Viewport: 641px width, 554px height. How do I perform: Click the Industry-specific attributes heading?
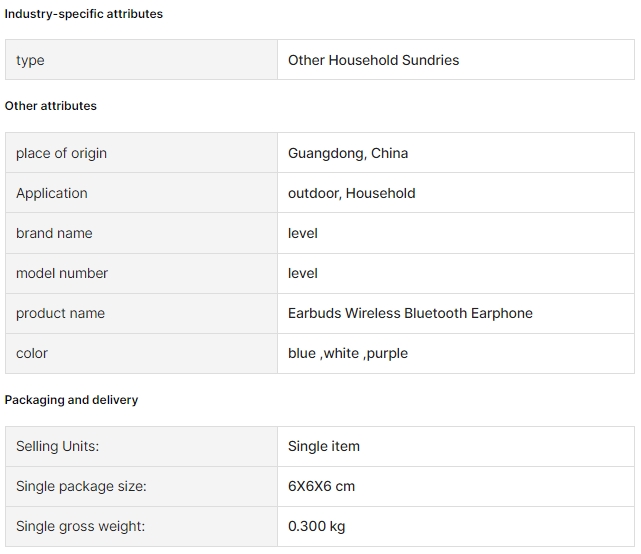point(83,14)
